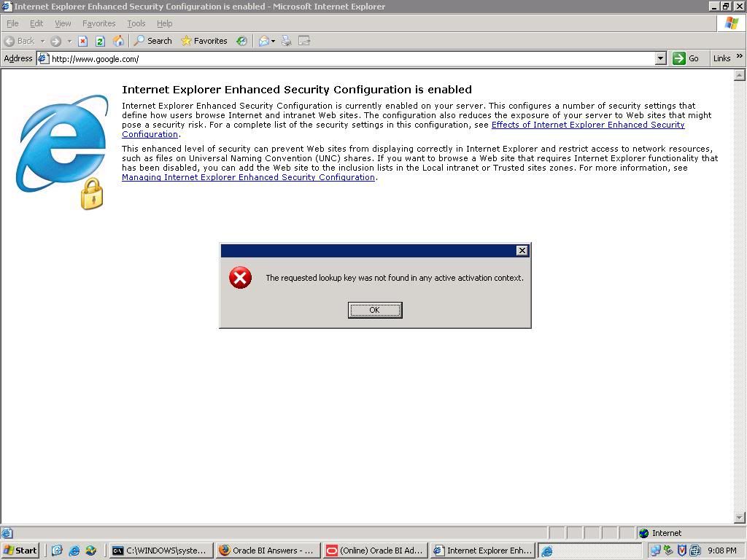Click the tray icon beside the clock
The image size is (747, 560).
(694, 551)
